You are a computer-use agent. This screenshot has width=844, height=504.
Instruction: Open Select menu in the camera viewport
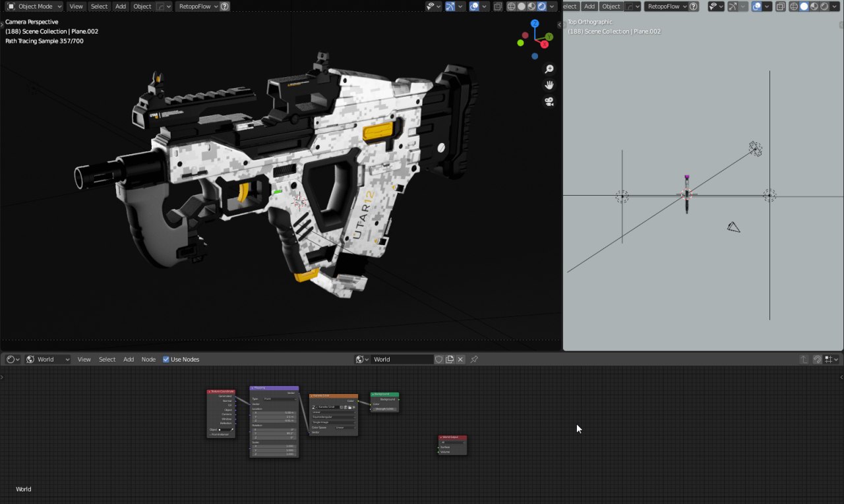99,7
